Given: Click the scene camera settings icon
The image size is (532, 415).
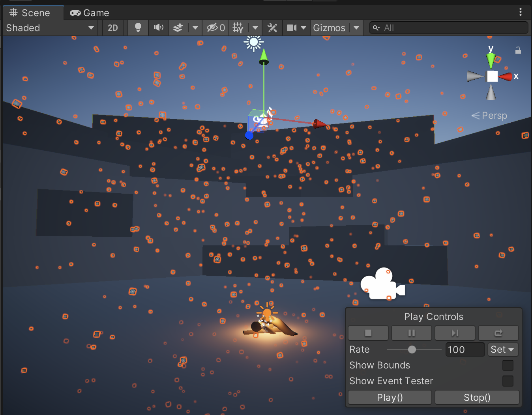Looking at the screenshot, I should pyautogui.click(x=292, y=28).
